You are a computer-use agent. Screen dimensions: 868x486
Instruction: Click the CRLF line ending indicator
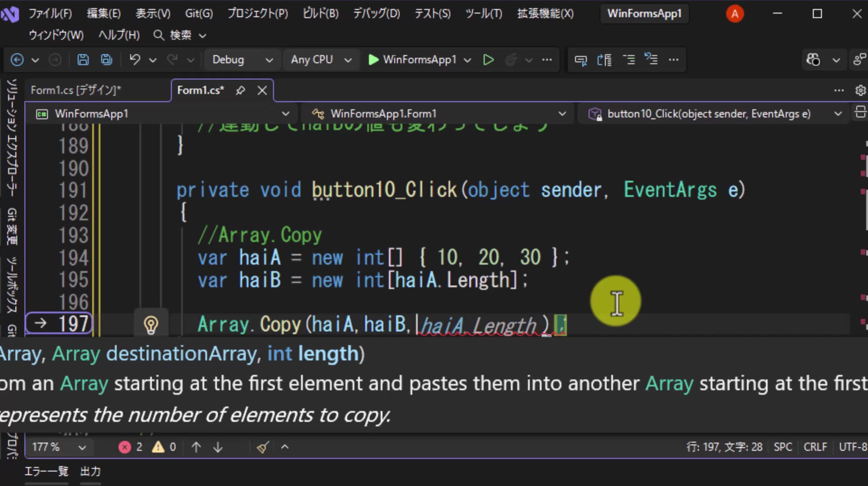815,447
